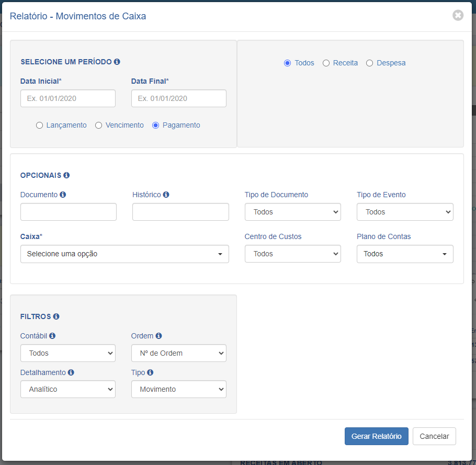Select the Despesa radio option
476x465 pixels.
pyautogui.click(x=369, y=63)
